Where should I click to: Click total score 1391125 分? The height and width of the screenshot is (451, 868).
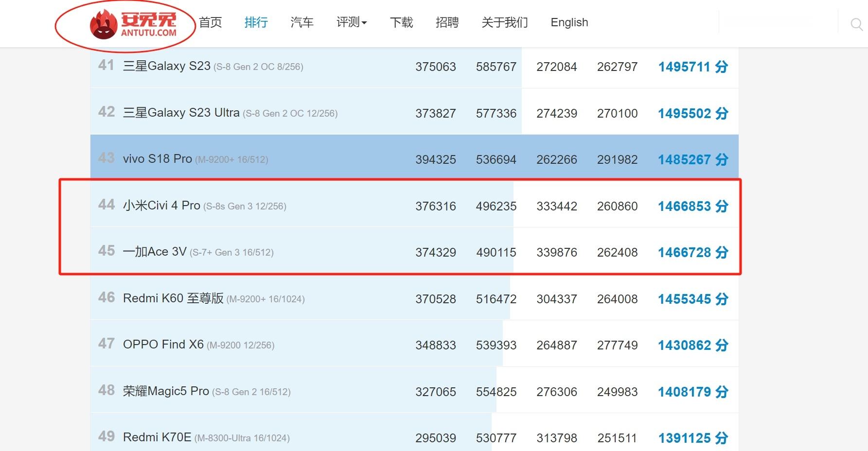click(693, 438)
